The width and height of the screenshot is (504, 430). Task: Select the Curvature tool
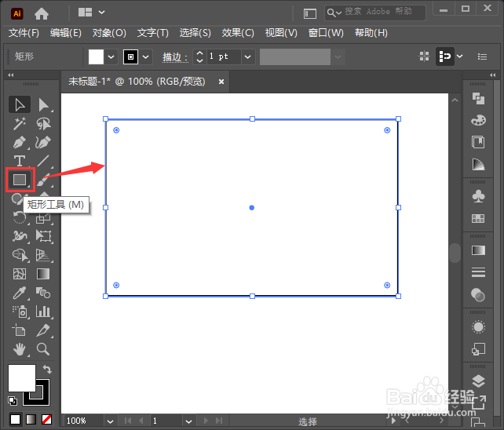coord(43,142)
